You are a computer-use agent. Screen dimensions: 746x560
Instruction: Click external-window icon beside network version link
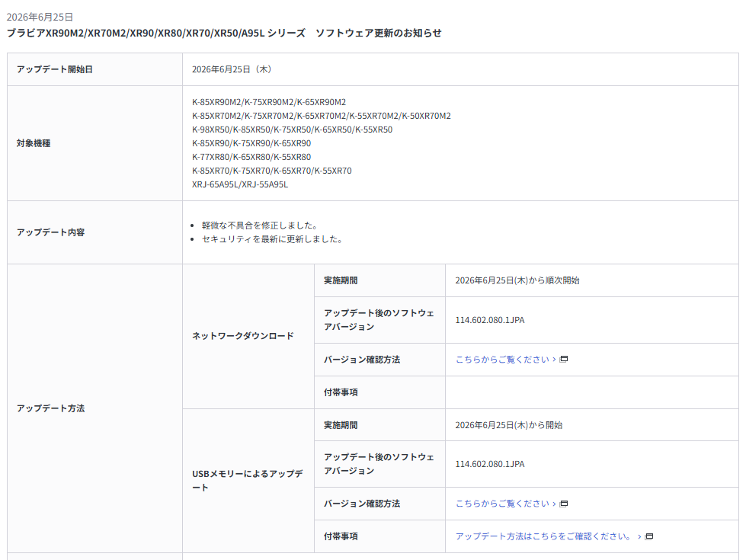tap(564, 359)
